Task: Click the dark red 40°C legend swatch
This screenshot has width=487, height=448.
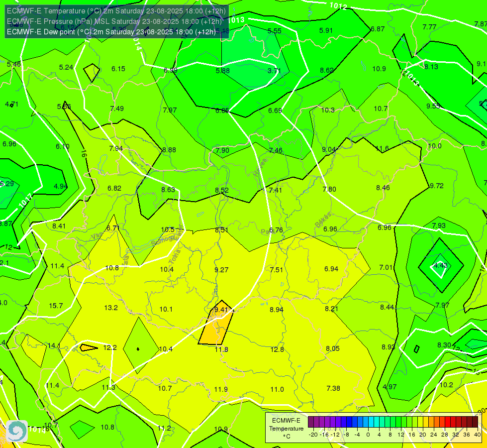Action: coord(475,422)
